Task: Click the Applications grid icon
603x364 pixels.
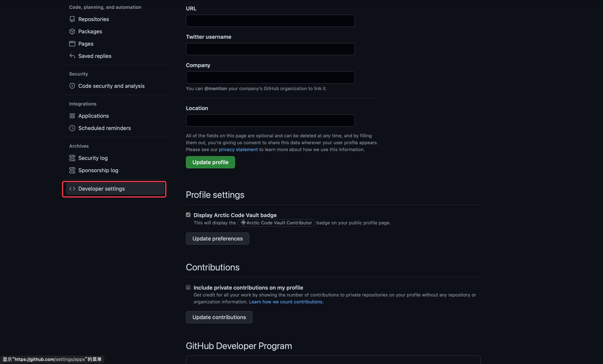Action: tap(72, 116)
